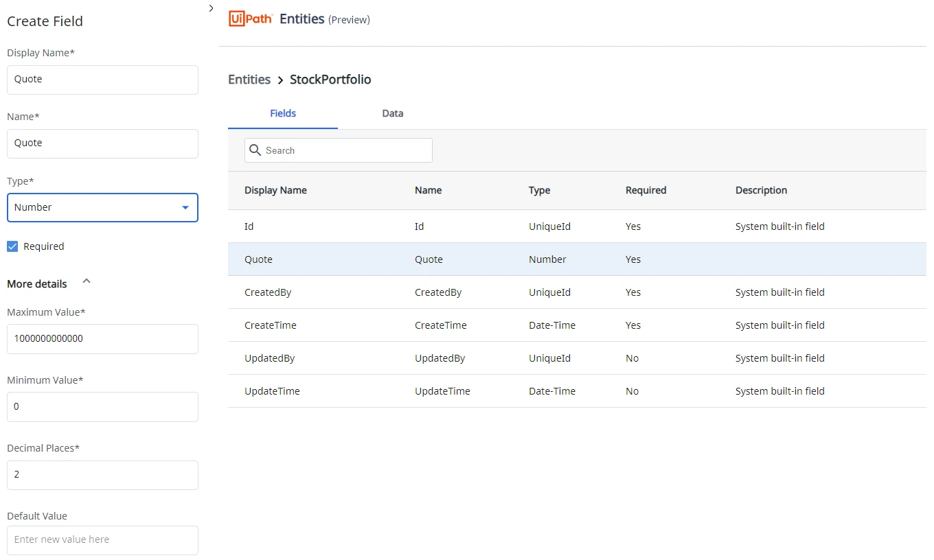Image resolution: width=934 pixels, height=560 pixels.
Task: Click the Entities (Preview) header title
Action: [325, 19]
